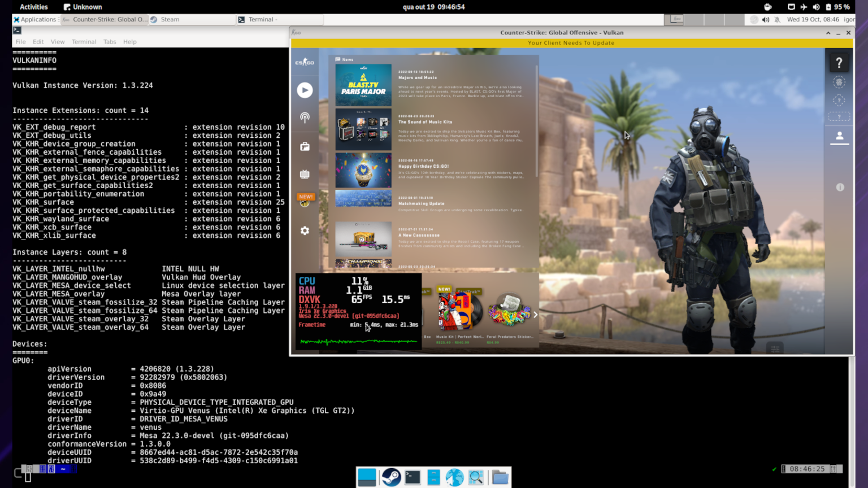Image resolution: width=868 pixels, height=488 pixels.
Task: Click the Your Client Needs To Update banner
Action: [571, 43]
